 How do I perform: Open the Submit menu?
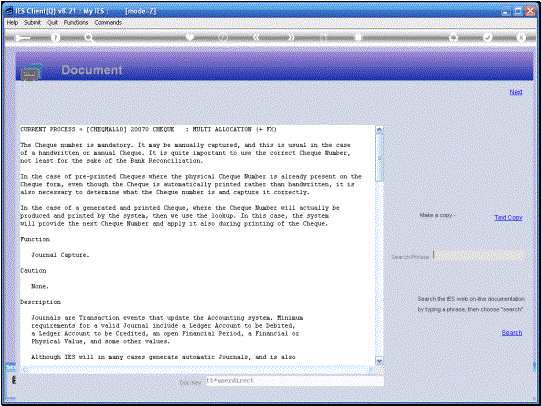(32, 22)
